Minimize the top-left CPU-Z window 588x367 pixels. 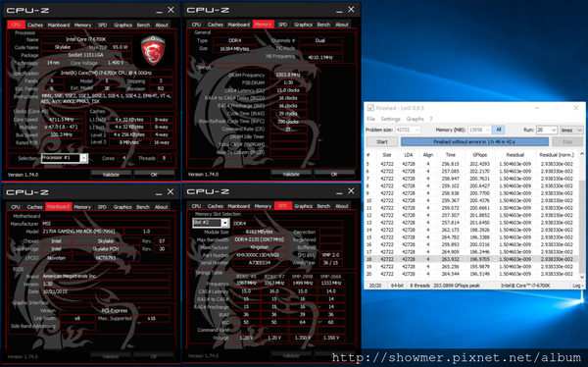(x=159, y=11)
